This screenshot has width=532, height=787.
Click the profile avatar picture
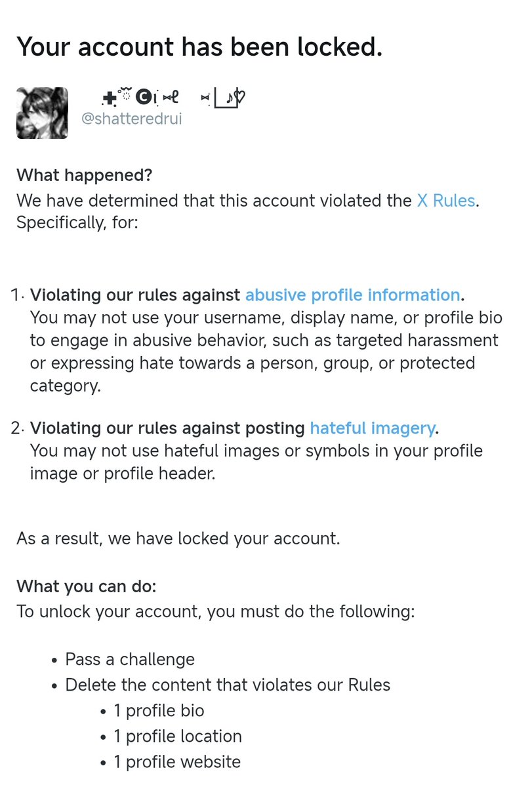pyautogui.click(x=42, y=113)
